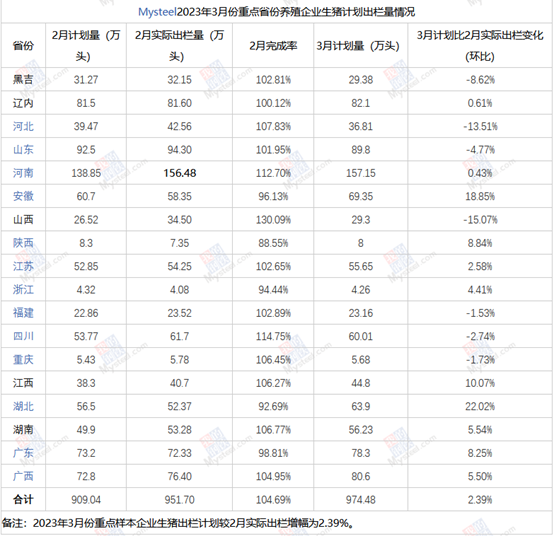
Task: Open the 广西 province link
Action: pyautogui.click(x=23, y=476)
